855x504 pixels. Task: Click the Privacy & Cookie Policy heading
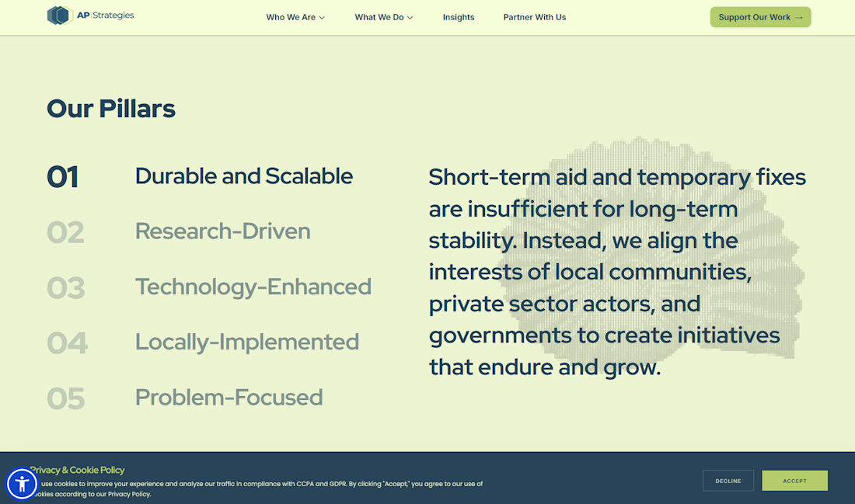(78, 470)
